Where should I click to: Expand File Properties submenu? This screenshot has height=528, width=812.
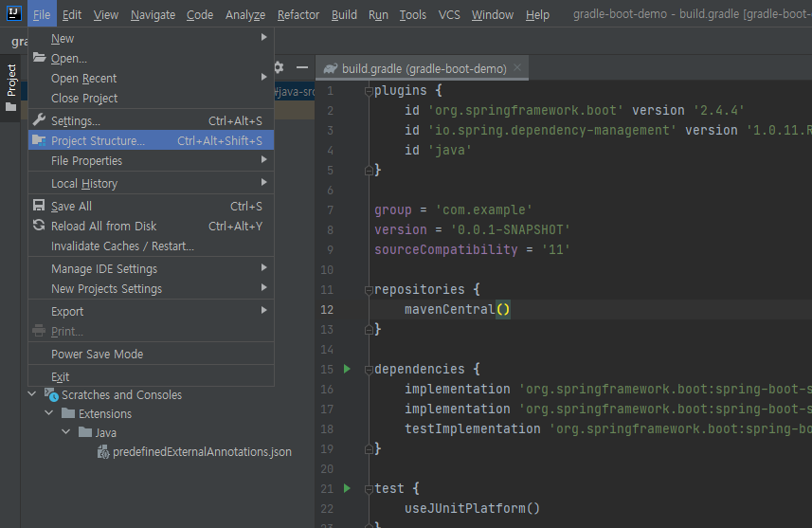(151, 160)
